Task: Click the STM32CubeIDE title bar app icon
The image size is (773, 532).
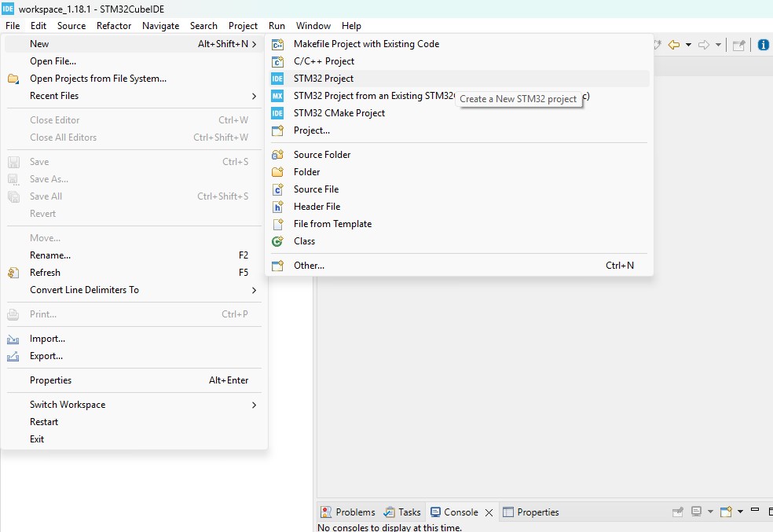Action: click(x=8, y=9)
